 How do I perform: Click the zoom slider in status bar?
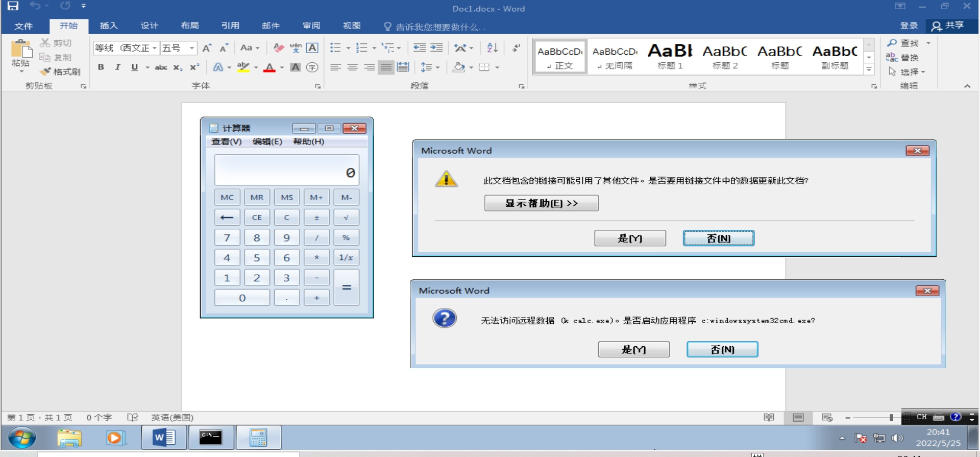pyautogui.click(x=891, y=418)
